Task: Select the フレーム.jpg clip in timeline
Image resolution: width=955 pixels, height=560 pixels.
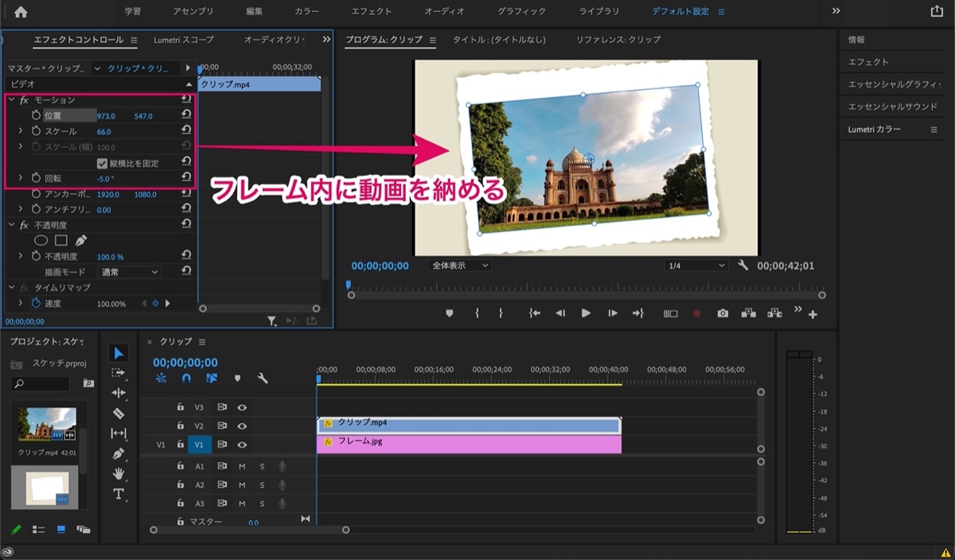Action: [x=468, y=443]
